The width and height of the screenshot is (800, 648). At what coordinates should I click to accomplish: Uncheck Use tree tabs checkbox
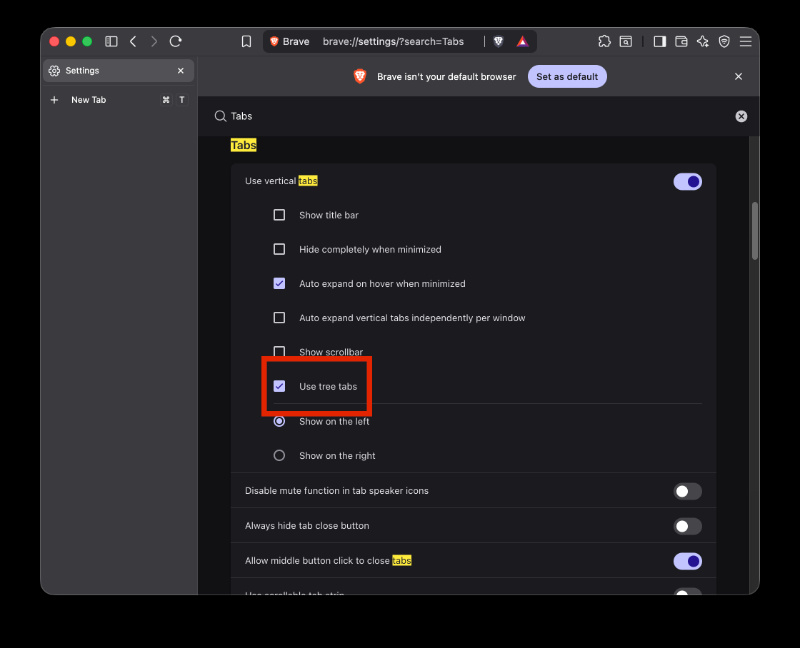click(279, 386)
